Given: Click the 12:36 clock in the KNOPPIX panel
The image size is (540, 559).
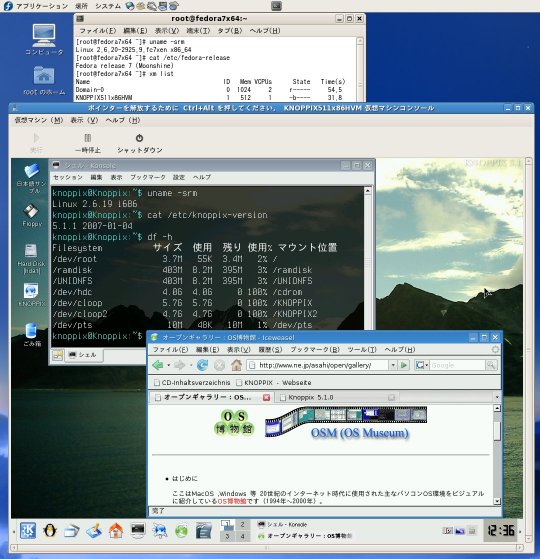Looking at the screenshot, I should coord(501,531).
